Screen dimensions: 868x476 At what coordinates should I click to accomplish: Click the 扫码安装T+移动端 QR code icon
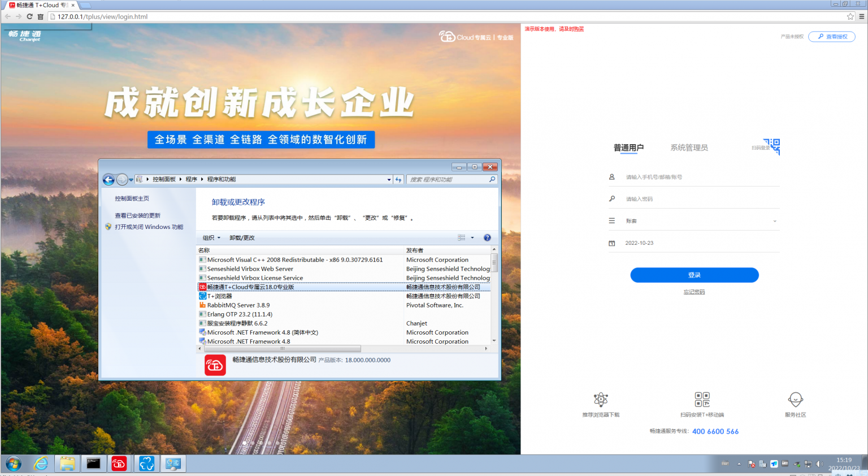pos(702,400)
